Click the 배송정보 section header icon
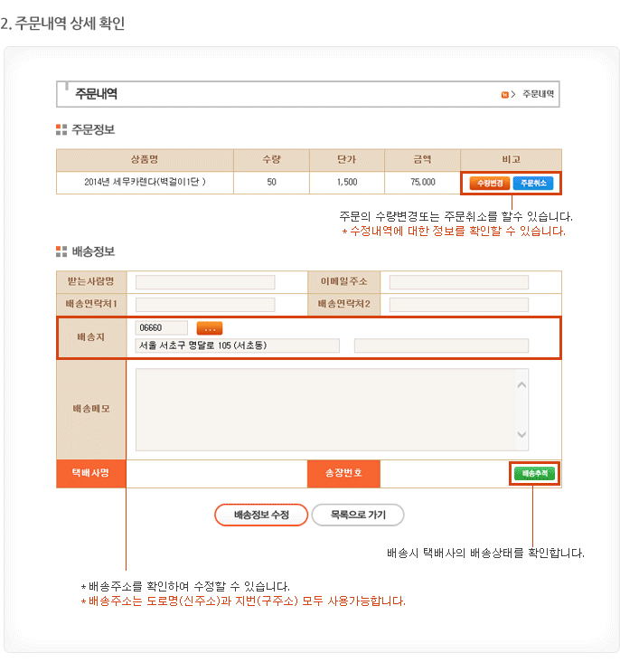Screen dimensions: 620x672 61,251
